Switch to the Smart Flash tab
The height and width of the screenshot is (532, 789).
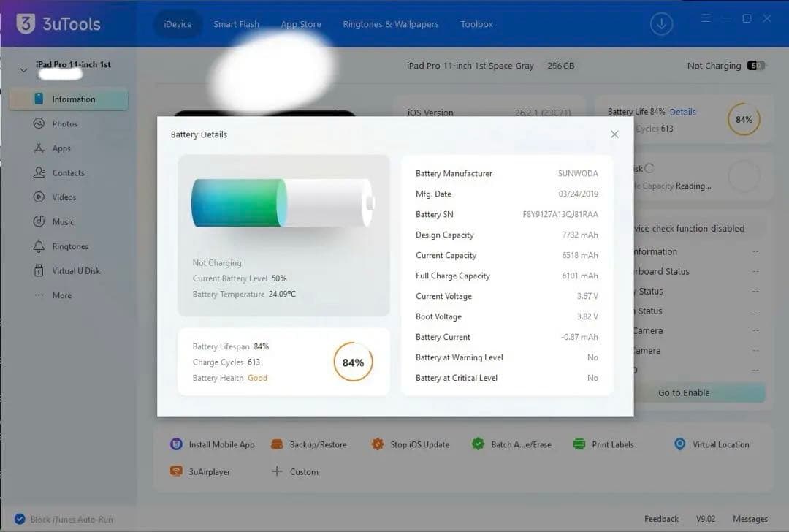[x=236, y=24]
